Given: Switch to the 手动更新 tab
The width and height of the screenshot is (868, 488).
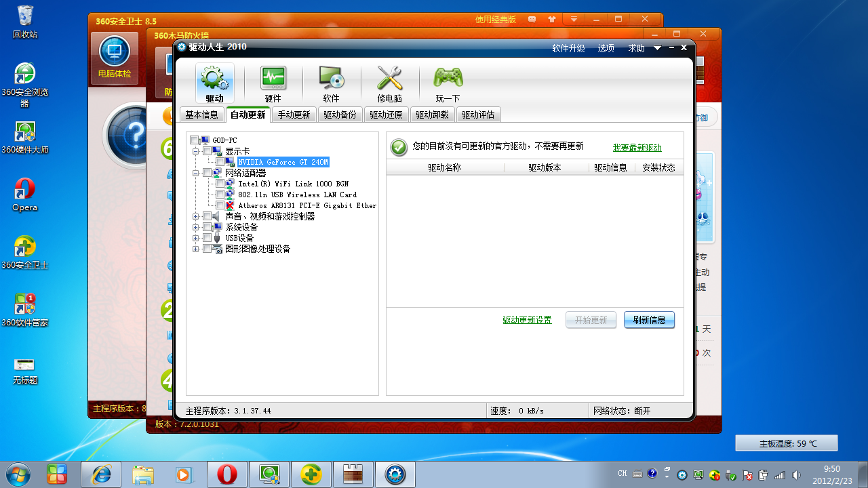Looking at the screenshot, I should coord(294,115).
